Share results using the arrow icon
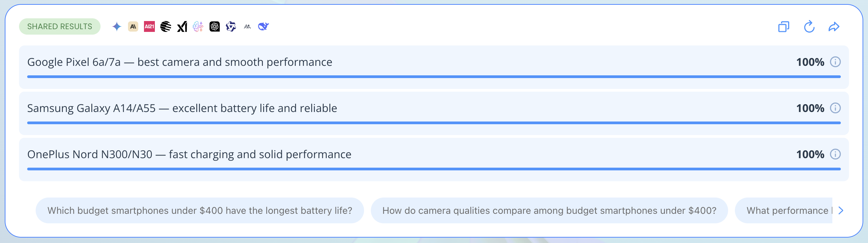This screenshot has height=243, width=868. pyautogui.click(x=834, y=26)
